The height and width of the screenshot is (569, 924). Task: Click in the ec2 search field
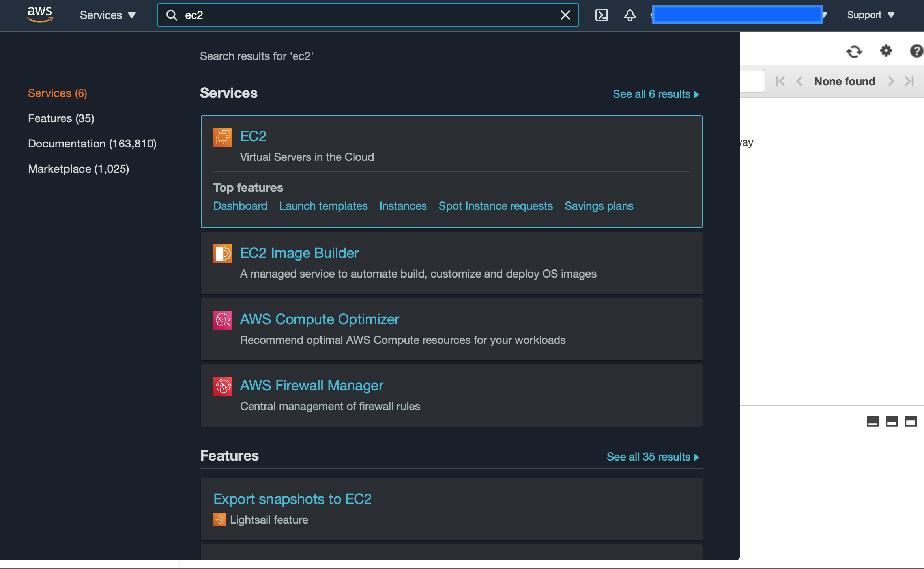tap(367, 15)
